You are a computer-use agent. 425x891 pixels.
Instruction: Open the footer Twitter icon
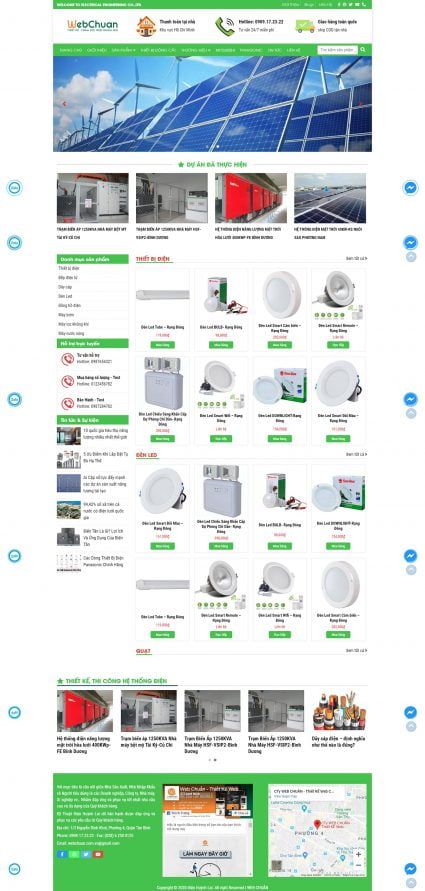(86, 854)
